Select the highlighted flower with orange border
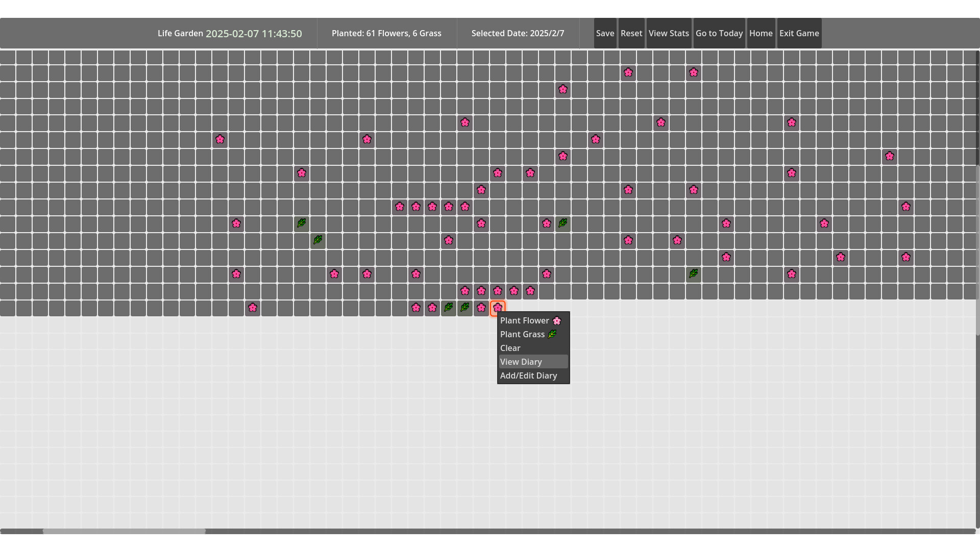 [x=498, y=308]
